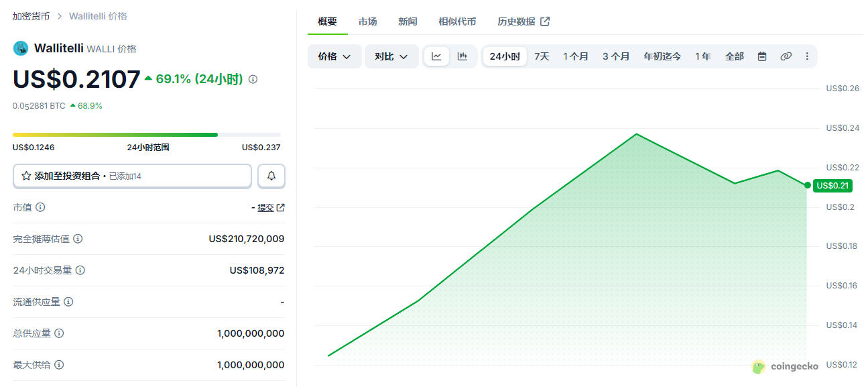Expand the 价格 dropdown

[334, 56]
